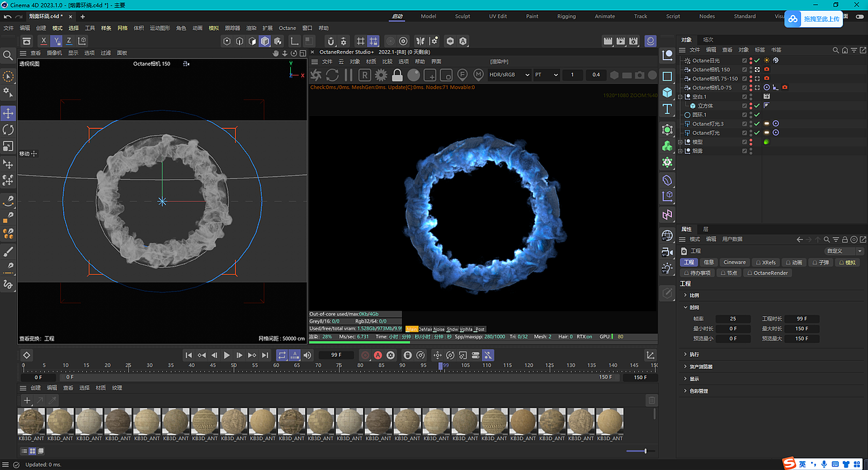
Task: Click the Octane focus picker F icon
Action: (462, 75)
